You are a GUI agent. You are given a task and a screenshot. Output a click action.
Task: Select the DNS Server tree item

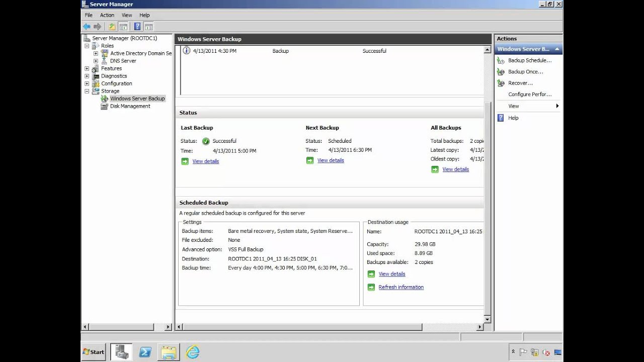pyautogui.click(x=123, y=61)
